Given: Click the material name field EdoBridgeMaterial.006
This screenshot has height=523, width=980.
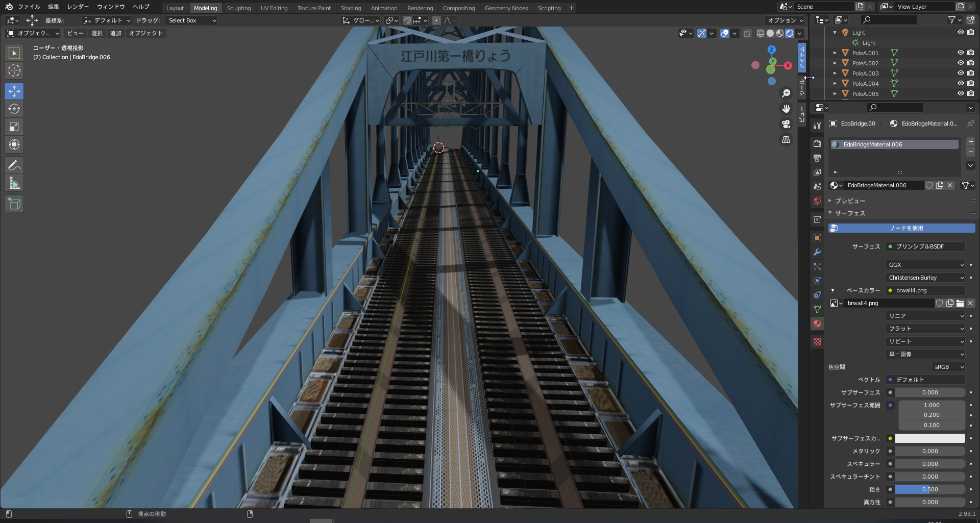Looking at the screenshot, I should click(x=884, y=185).
